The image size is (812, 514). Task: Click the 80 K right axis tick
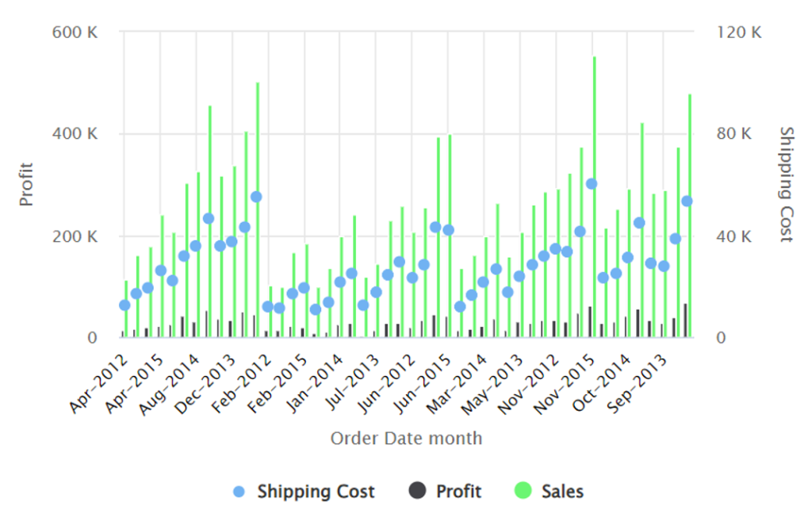733,134
